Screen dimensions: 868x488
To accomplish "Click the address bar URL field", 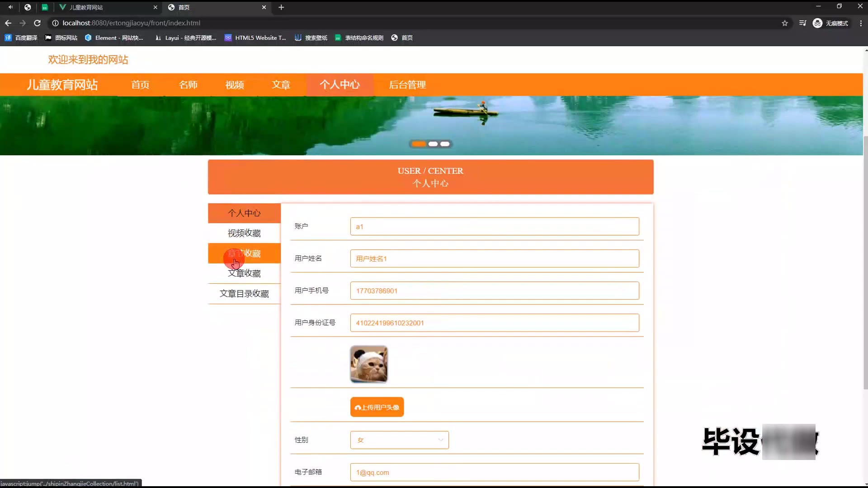I will click(x=131, y=23).
